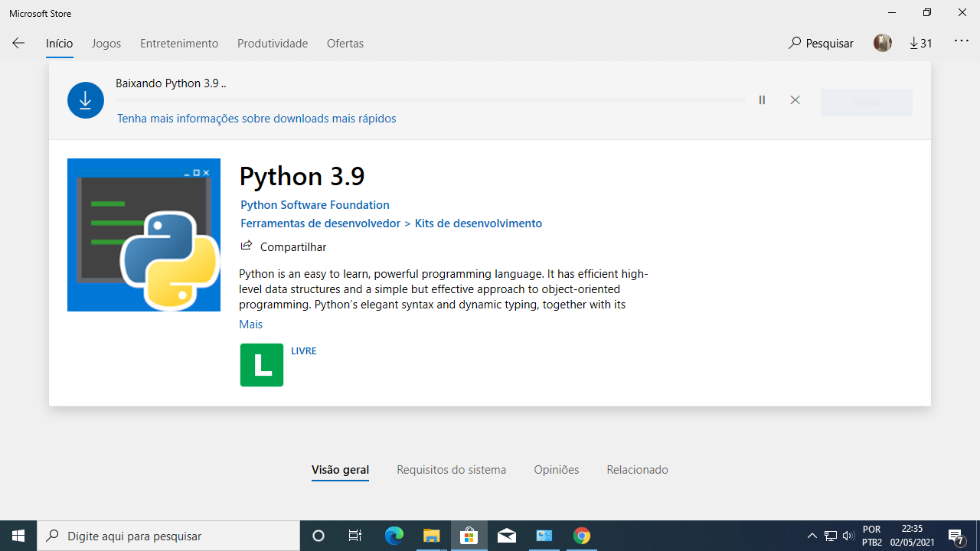Open the Ofertas tab

pos(345,44)
